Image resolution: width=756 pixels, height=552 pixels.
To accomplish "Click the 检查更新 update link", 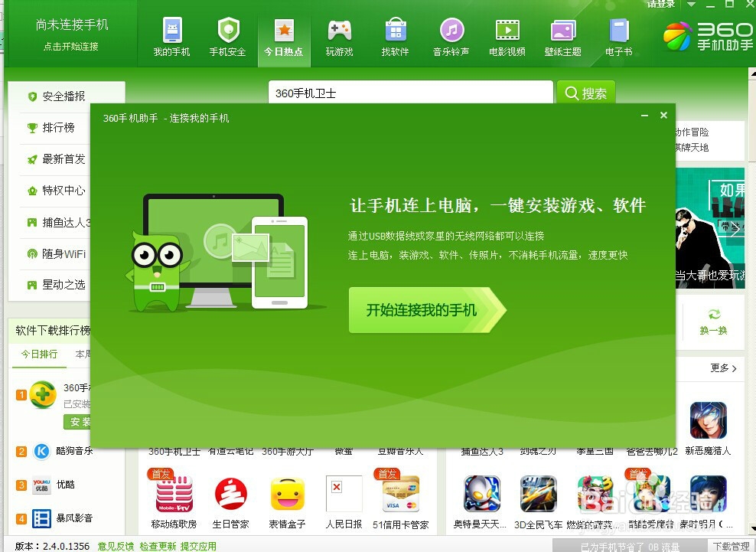I will (x=158, y=545).
